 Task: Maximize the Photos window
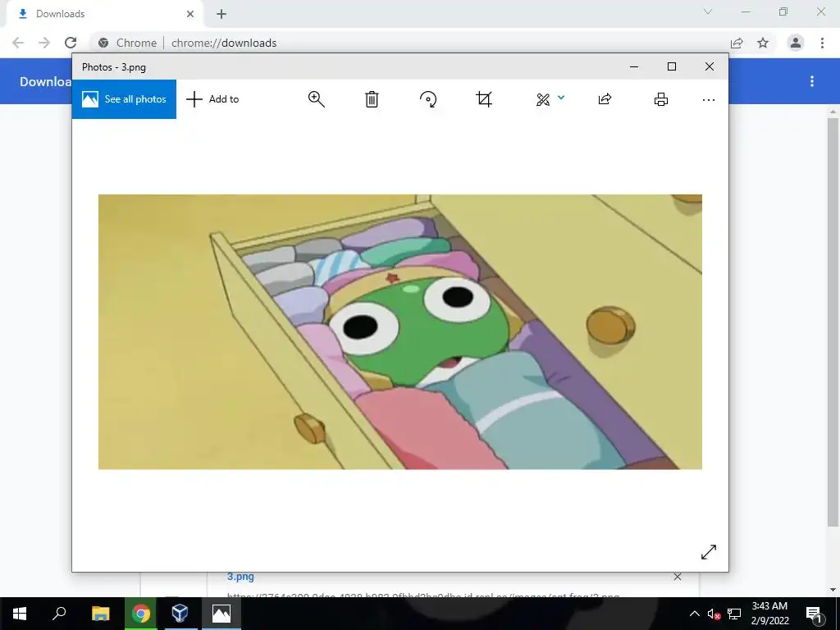pyautogui.click(x=672, y=66)
